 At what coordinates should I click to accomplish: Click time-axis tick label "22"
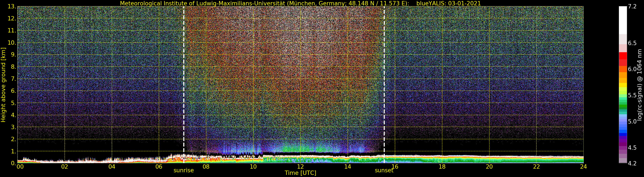pyautogui.click(x=536, y=167)
